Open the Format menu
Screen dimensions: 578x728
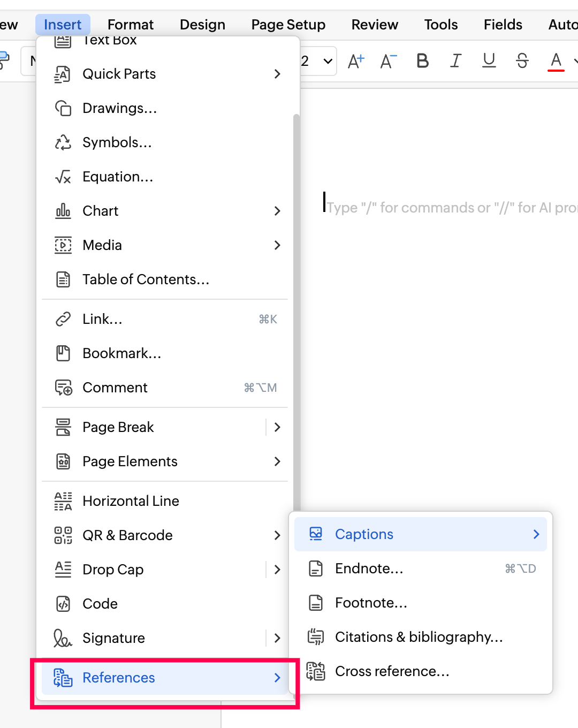pyautogui.click(x=130, y=25)
